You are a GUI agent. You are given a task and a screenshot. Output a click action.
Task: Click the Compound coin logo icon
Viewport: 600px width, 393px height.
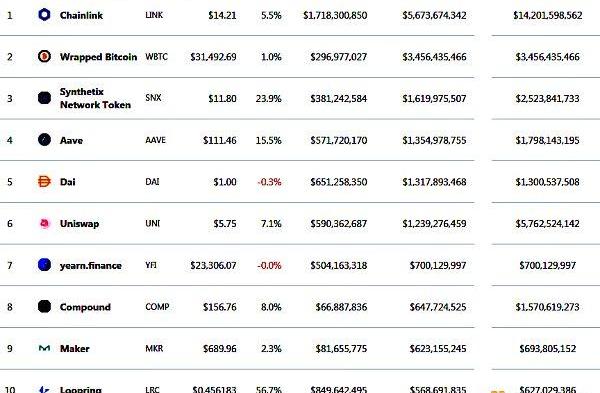44,307
